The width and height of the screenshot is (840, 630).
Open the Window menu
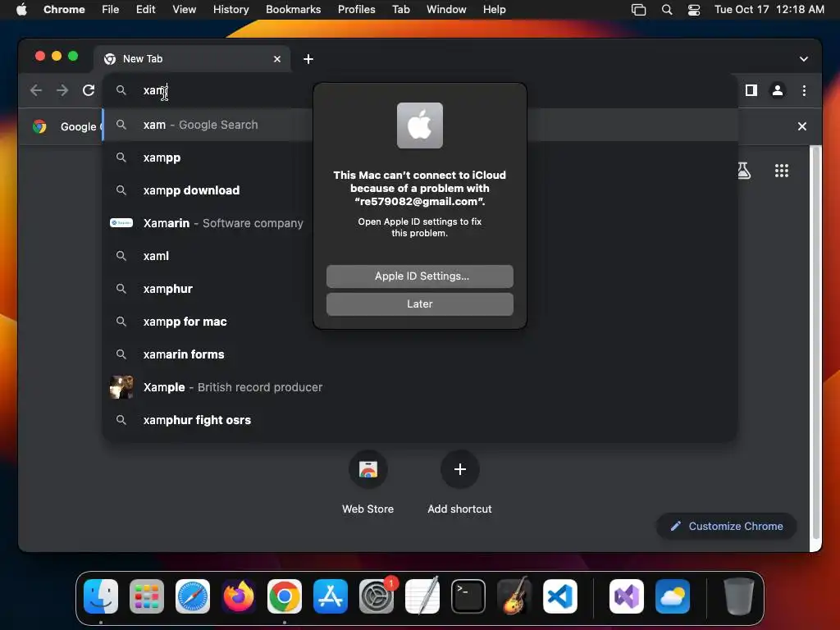446,9
